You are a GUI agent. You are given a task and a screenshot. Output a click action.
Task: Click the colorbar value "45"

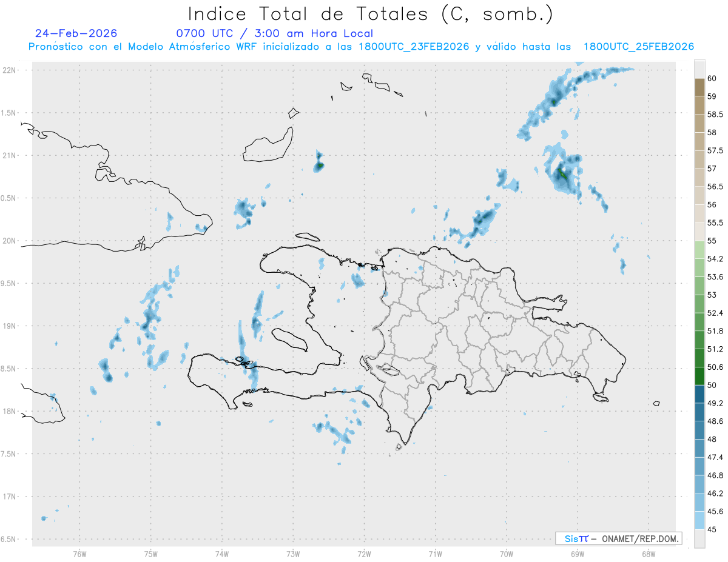pos(712,529)
